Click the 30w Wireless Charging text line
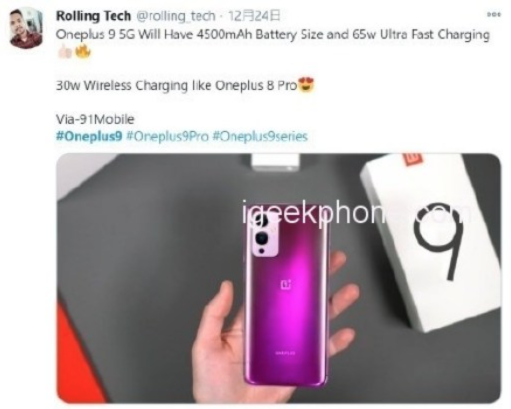511x409 pixels. pos(176,86)
